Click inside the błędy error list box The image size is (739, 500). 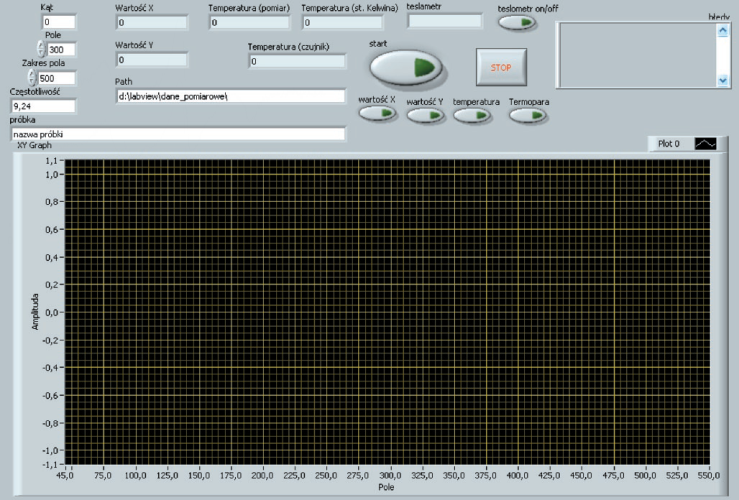(x=637, y=55)
